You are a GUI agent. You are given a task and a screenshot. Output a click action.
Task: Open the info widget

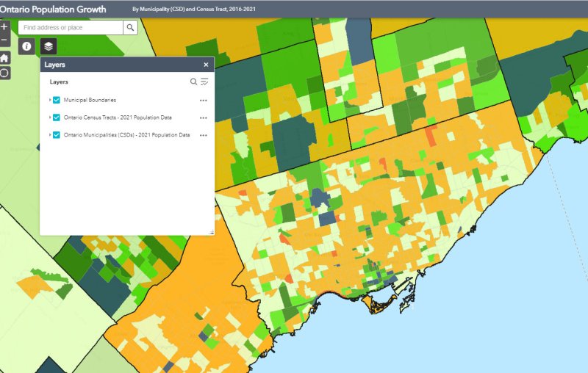26,46
